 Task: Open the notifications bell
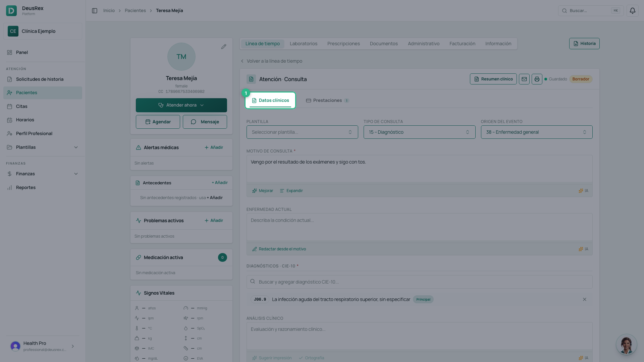[632, 11]
